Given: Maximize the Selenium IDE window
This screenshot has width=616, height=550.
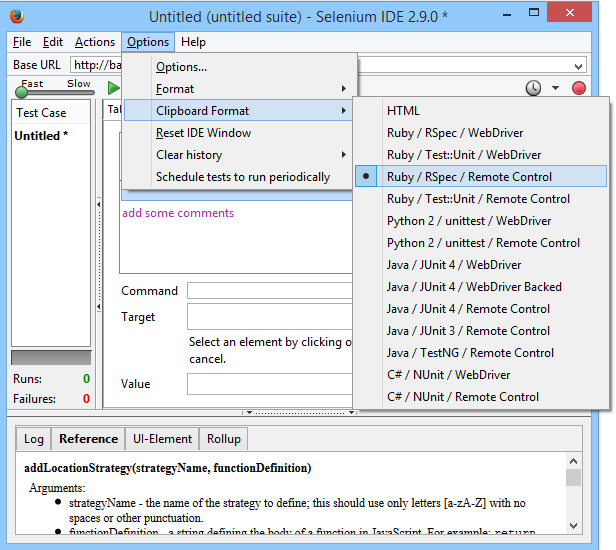Looking at the screenshot, I should pos(534,13).
